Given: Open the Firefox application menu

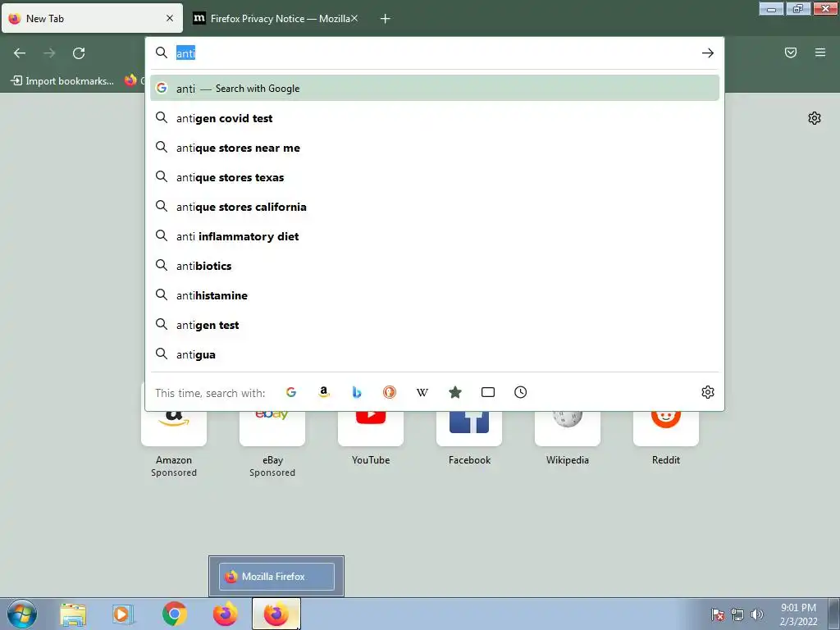Looking at the screenshot, I should point(820,52).
